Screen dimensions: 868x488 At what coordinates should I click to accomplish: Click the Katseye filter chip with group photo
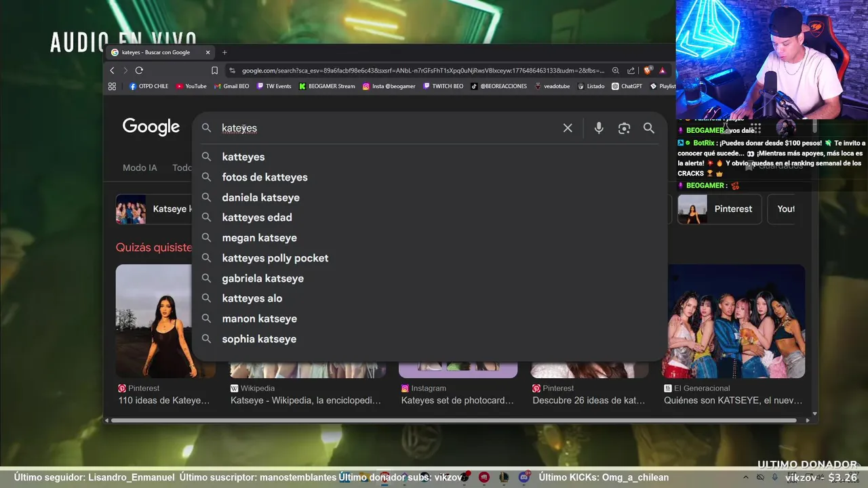tap(154, 209)
